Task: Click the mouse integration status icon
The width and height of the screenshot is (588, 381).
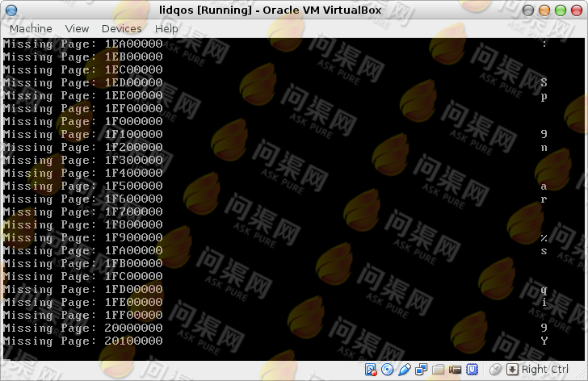Action: pos(495,370)
